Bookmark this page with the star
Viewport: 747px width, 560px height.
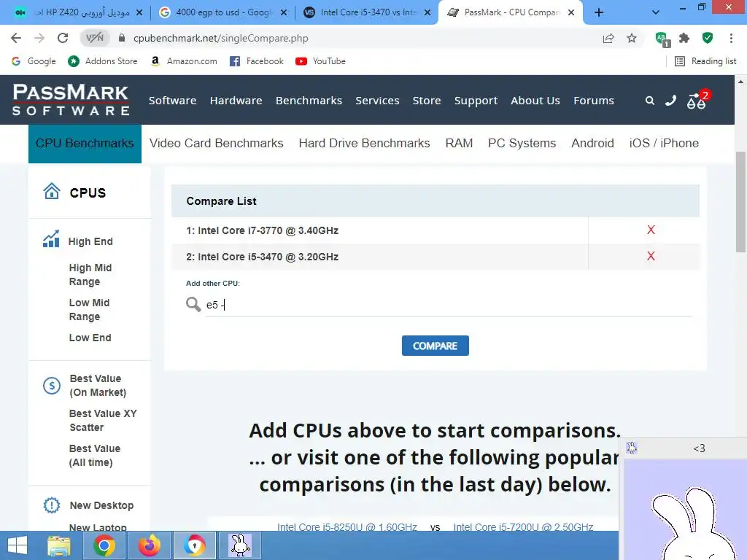[x=632, y=38]
